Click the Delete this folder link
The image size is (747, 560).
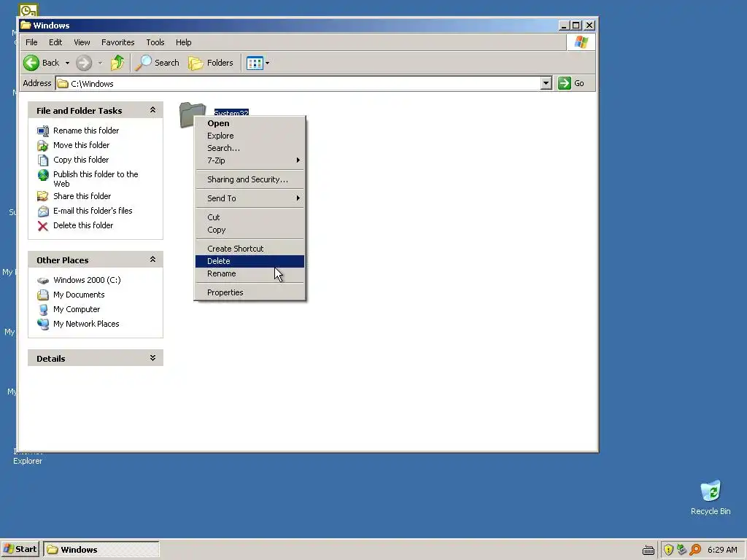tap(83, 225)
